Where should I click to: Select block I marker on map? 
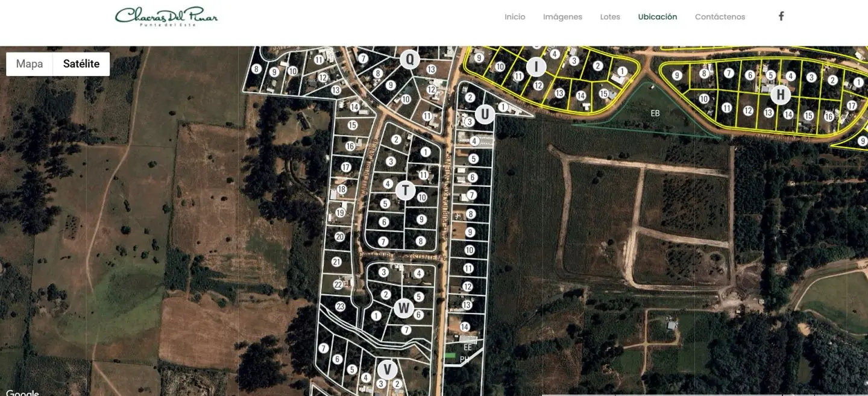(536, 66)
